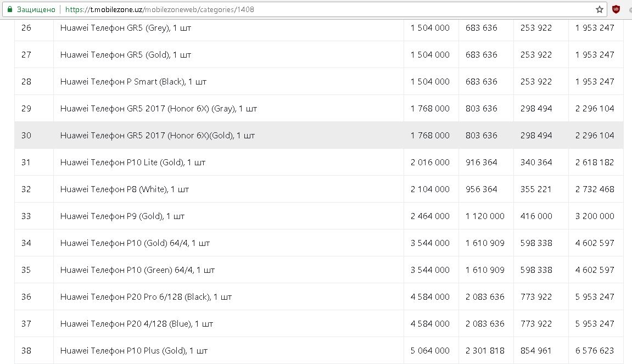Click the 3 200 000 price cell
632x364 pixels.
(x=595, y=216)
